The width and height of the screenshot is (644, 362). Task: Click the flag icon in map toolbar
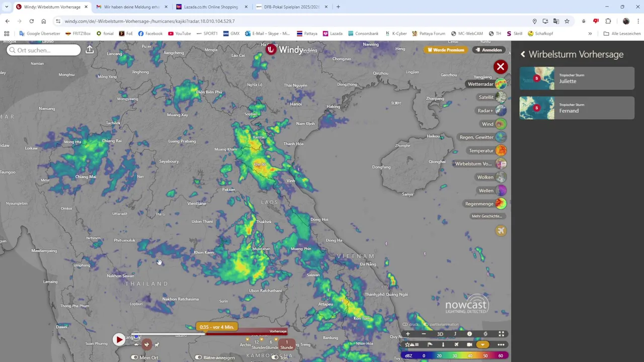pos(430,345)
